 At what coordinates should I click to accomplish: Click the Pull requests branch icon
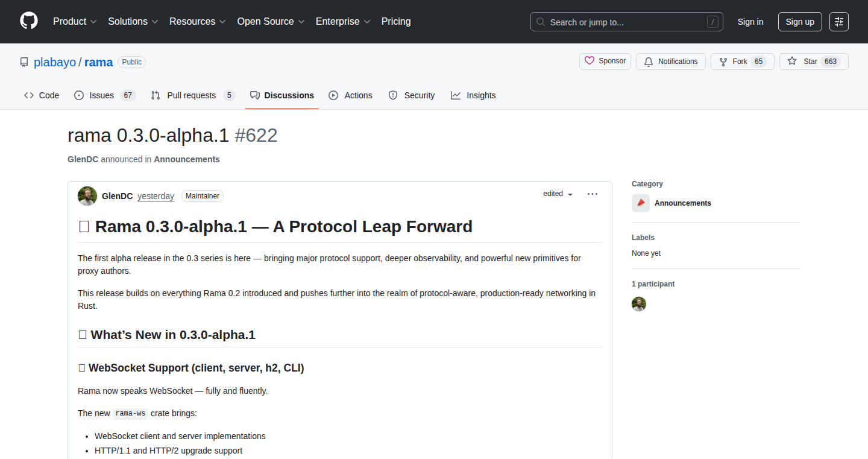156,95
